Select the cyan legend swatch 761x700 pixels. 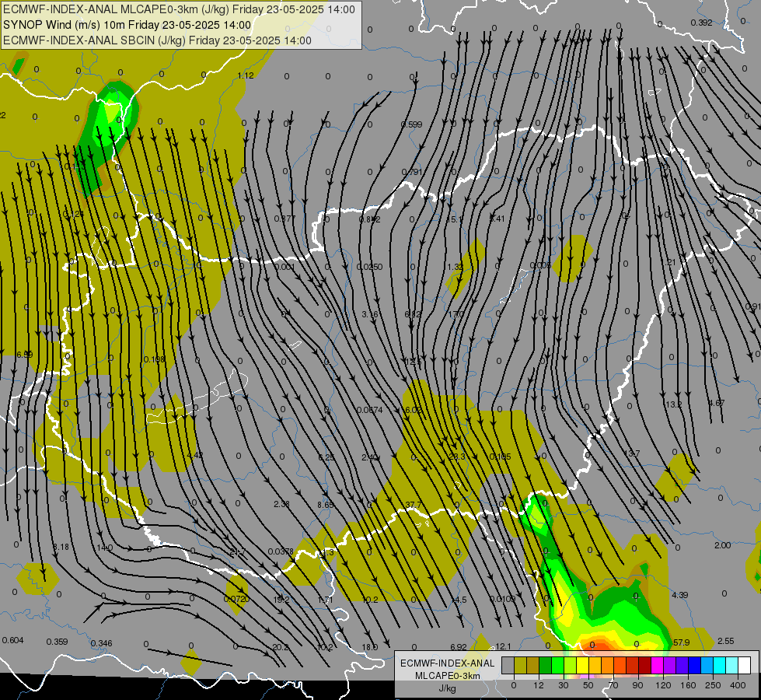(x=721, y=665)
